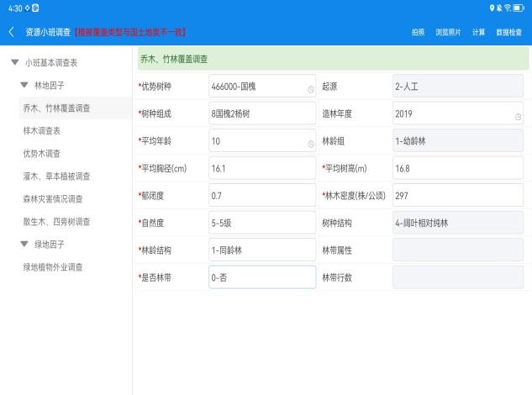Open 森林灾害情况调查 in sidebar
This screenshot has height=395, width=532.
pyautogui.click(x=53, y=199)
